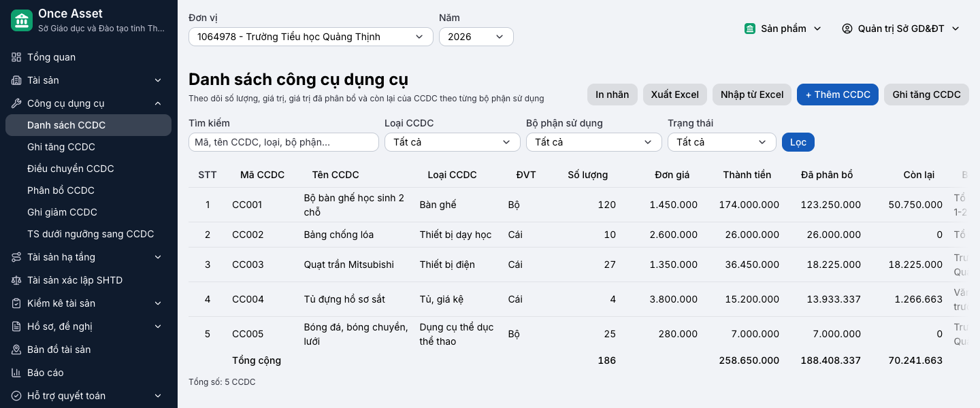Click the CC004 code cell

[248, 299]
